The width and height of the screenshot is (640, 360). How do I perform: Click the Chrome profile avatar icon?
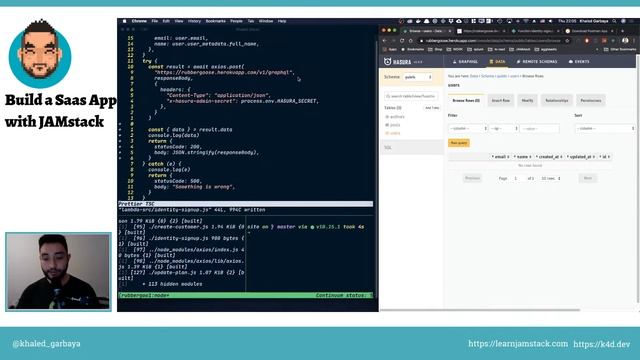tap(625, 40)
